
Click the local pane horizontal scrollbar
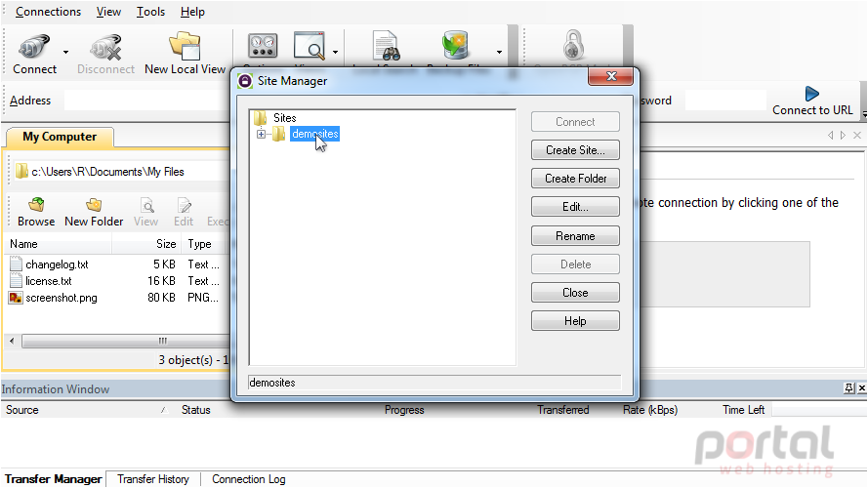125,341
